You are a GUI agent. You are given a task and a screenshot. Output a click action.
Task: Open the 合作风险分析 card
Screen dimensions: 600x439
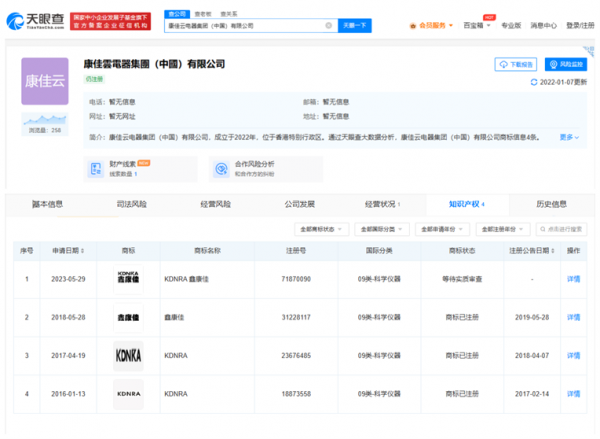point(266,168)
